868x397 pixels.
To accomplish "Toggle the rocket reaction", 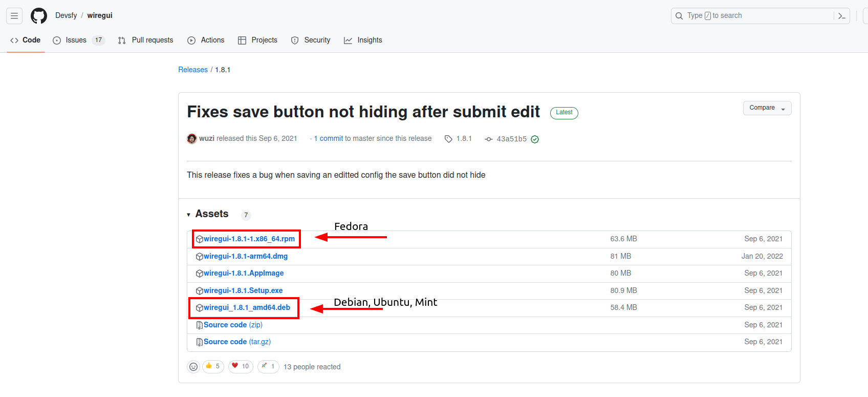I will [x=268, y=366].
